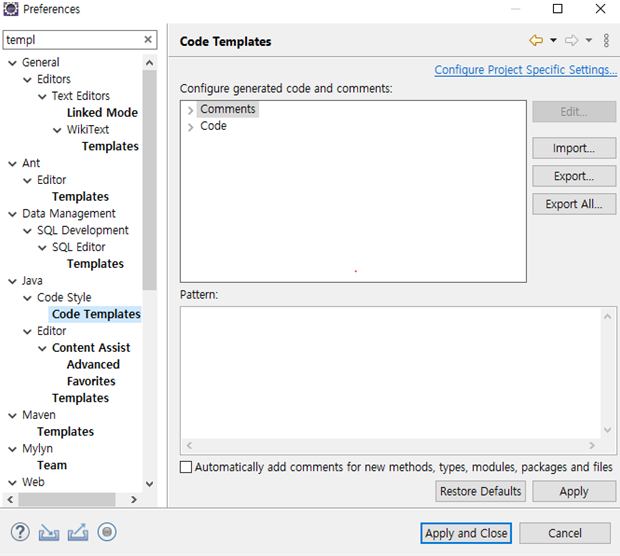Collapse the Java tree node

(13, 281)
